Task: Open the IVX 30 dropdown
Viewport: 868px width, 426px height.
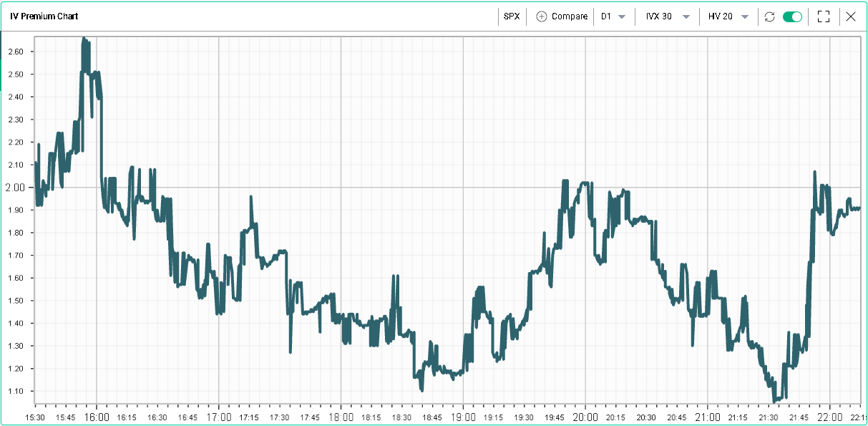Action: point(667,16)
